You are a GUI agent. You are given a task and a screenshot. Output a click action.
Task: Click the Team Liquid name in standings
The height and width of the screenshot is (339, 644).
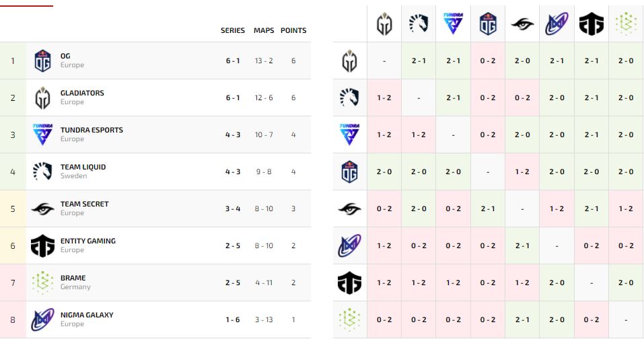coord(83,167)
